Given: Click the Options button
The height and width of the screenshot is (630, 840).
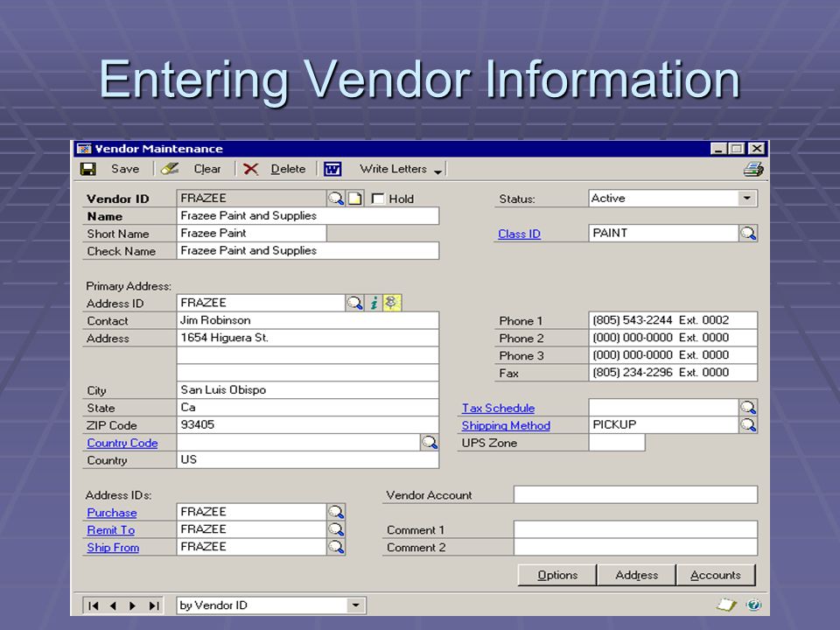Looking at the screenshot, I should click(x=557, y=575).
